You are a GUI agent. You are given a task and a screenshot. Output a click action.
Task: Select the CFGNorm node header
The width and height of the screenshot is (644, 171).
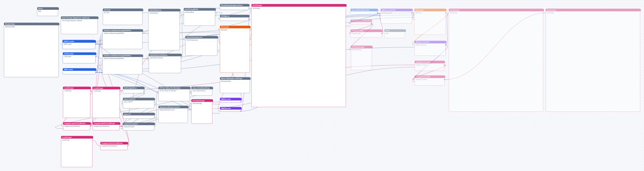tap(235, 16)
